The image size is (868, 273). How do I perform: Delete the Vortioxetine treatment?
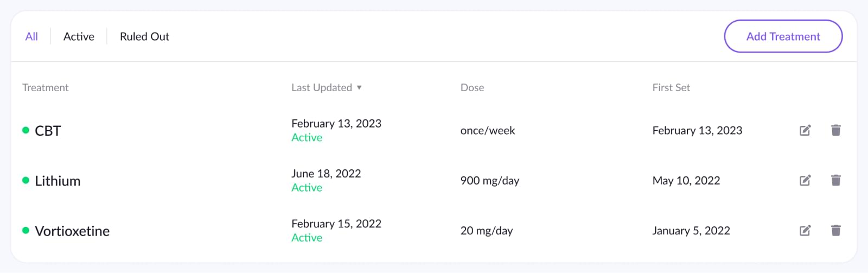tap(836, 231)
